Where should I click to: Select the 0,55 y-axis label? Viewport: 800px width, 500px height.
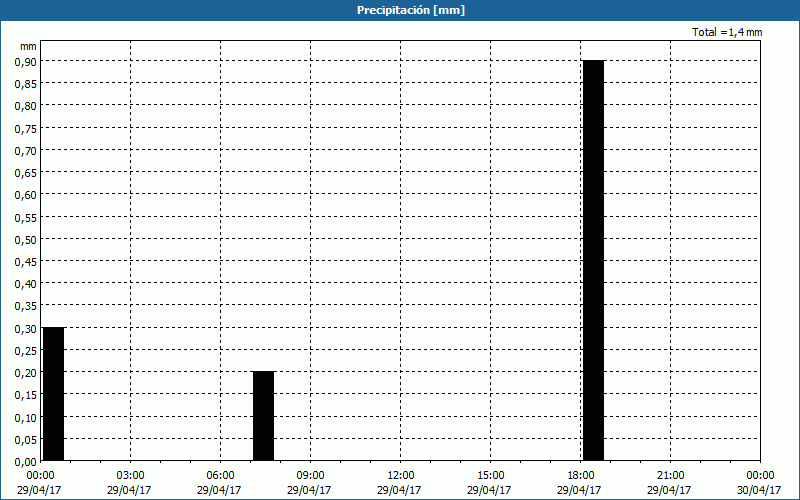click(26, 217)
